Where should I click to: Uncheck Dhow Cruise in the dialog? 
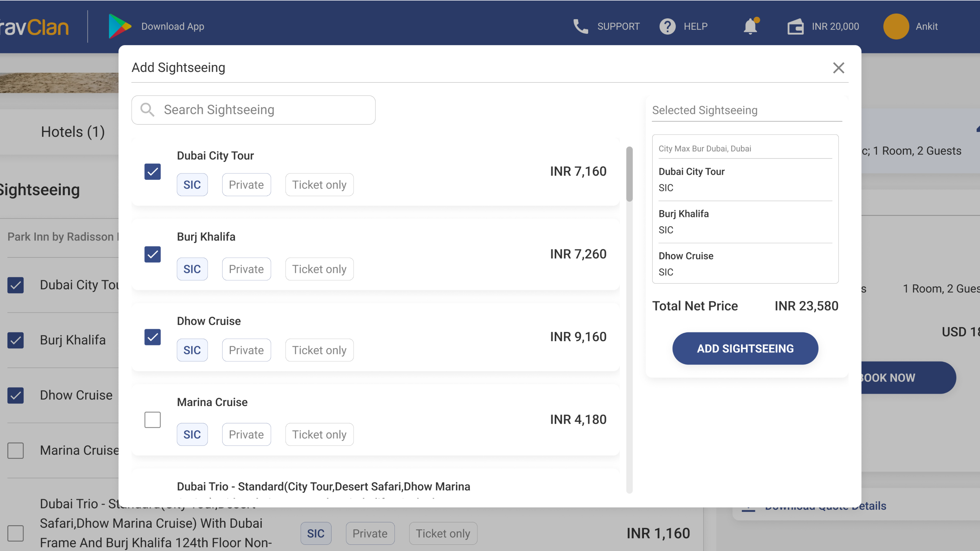coord(153,337)
